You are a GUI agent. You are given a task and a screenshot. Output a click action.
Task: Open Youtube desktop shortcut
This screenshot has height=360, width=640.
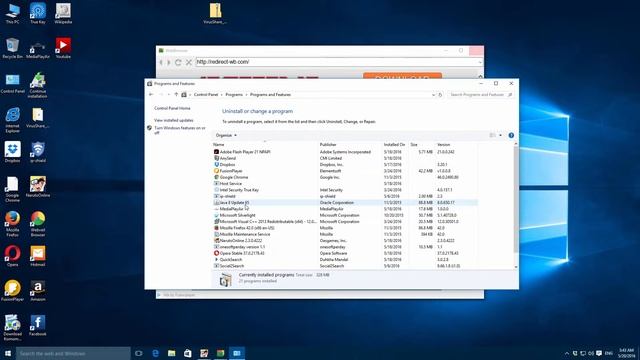click(x=63, y=48)
